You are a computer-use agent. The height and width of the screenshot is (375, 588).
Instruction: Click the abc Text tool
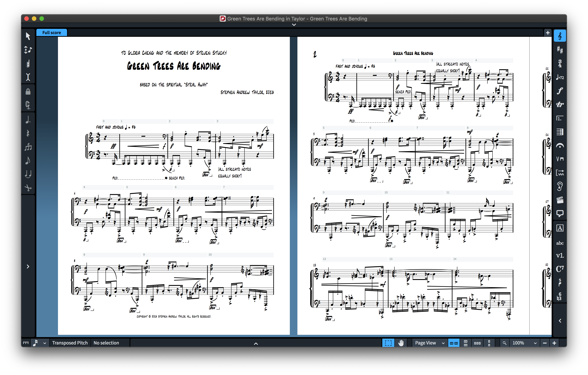pyautogui.click(x=560, y=243)
